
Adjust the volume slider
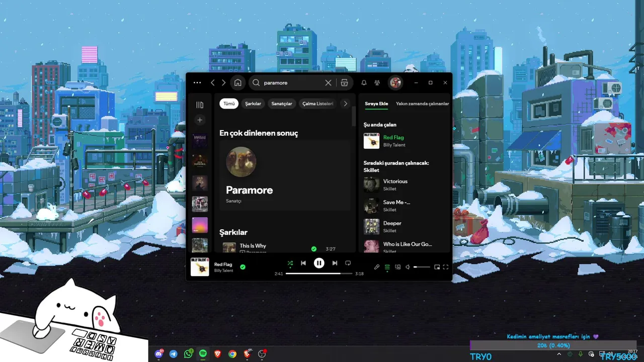422,267
